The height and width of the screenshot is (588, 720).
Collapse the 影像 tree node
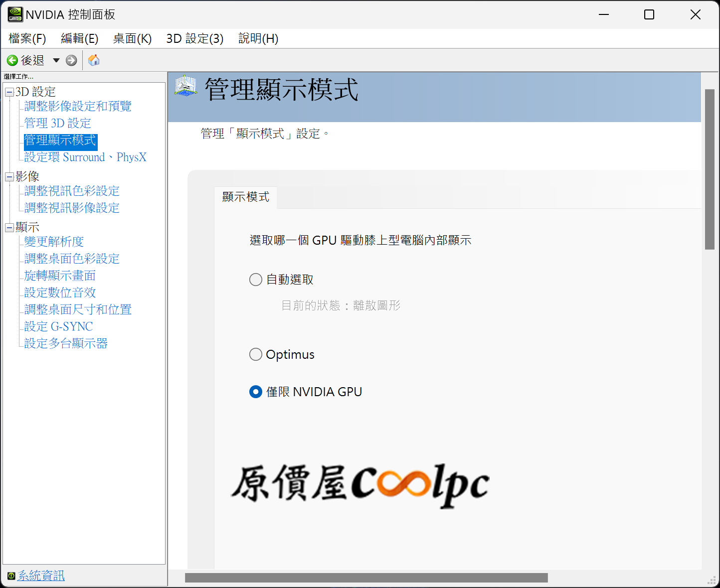point(9,177)
